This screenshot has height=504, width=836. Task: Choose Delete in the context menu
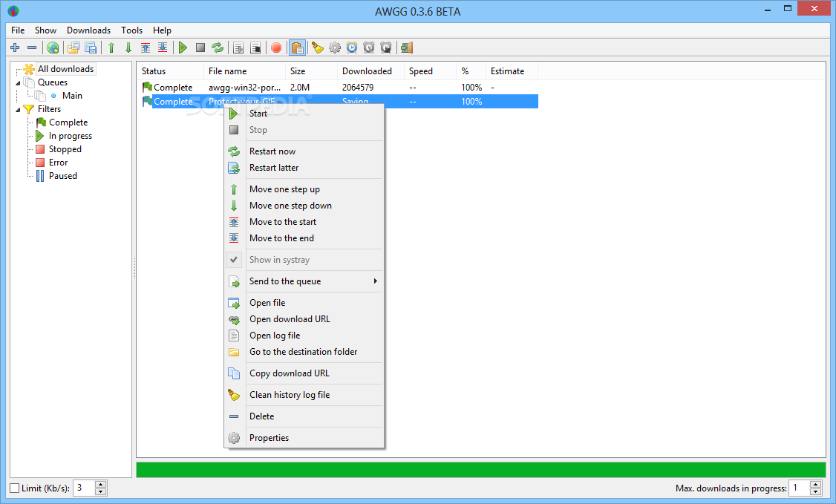pos(304,416)
